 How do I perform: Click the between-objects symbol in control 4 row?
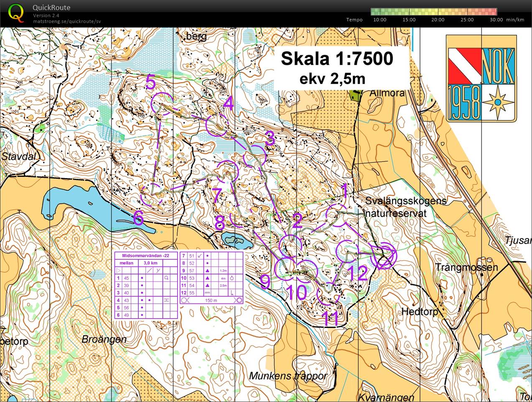pos(166,300)
